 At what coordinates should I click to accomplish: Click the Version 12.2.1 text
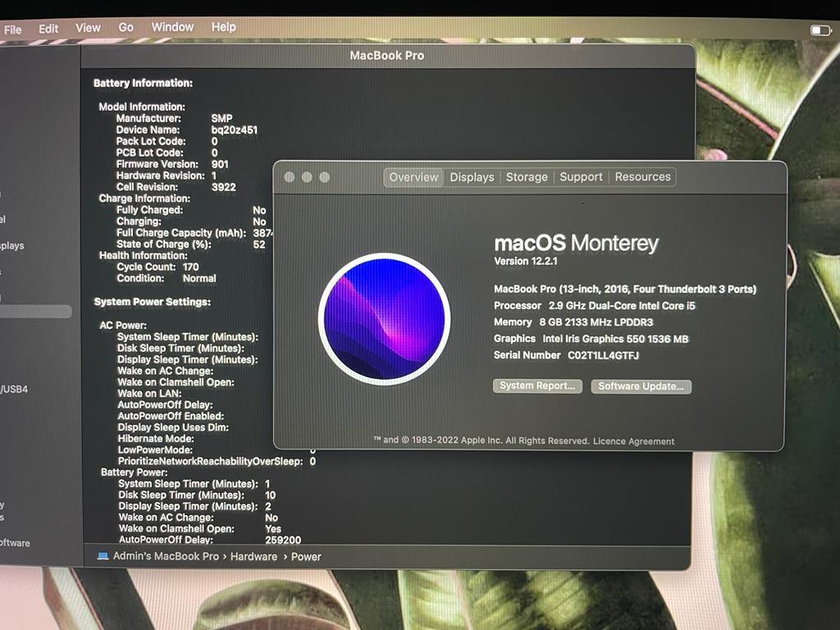526,262
